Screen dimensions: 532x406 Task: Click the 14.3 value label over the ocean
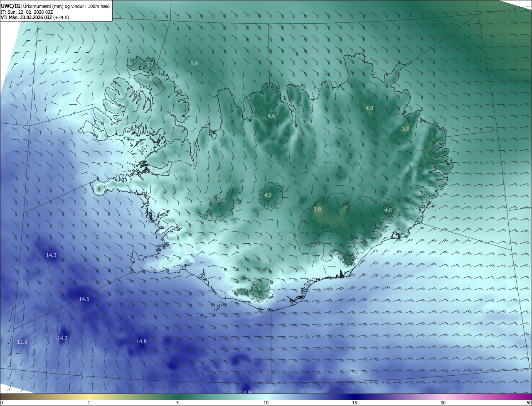click(x=51, y=255)
